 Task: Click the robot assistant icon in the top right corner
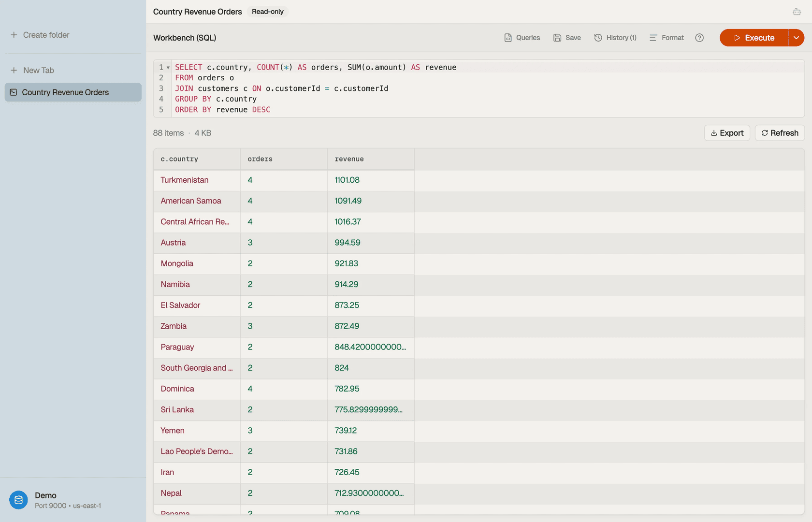tap(797, 12)
